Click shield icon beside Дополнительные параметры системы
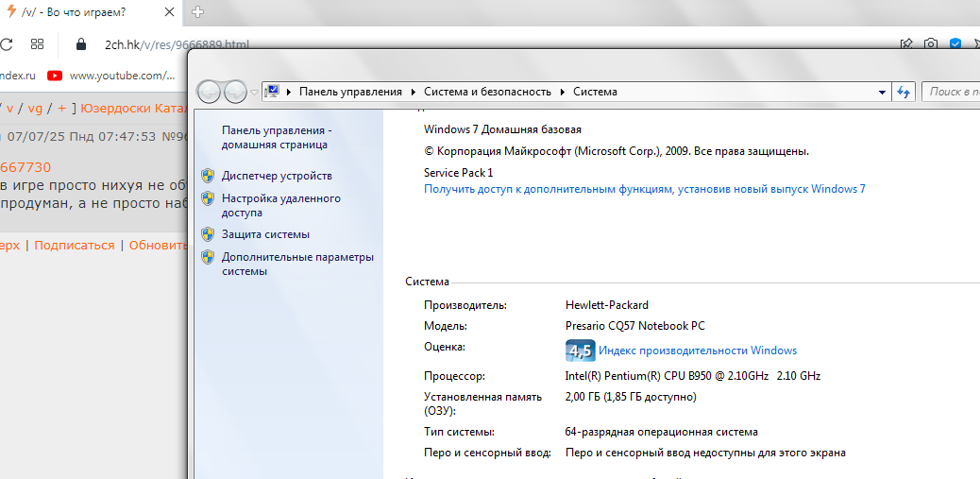 tap(208, 257)
